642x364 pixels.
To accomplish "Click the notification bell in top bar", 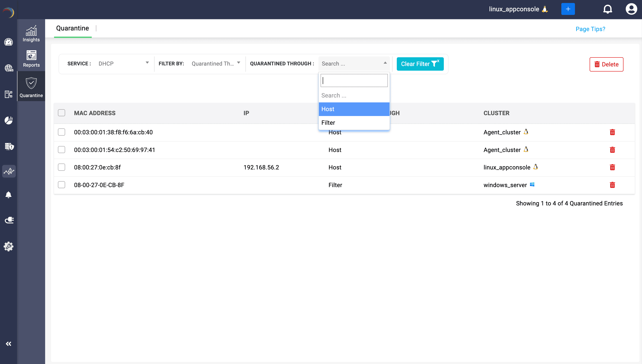I will [x=608, y=9].
